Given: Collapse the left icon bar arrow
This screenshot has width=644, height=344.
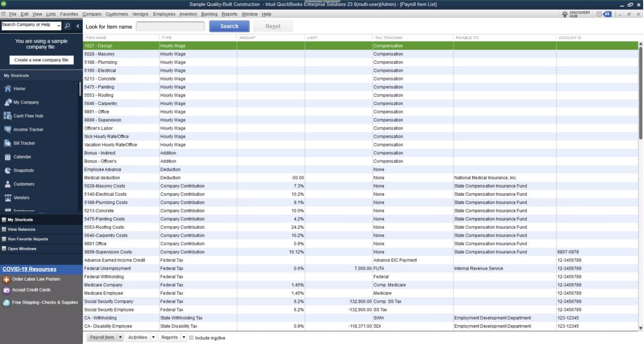Looking at the screenshot, I should pyautogui.click(x=78, y=26).
